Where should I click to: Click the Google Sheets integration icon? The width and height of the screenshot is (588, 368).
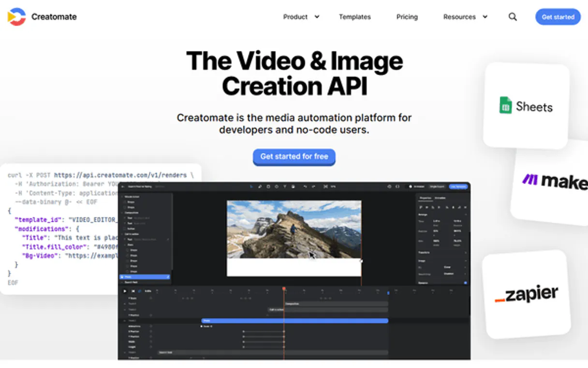coord(505,106)
